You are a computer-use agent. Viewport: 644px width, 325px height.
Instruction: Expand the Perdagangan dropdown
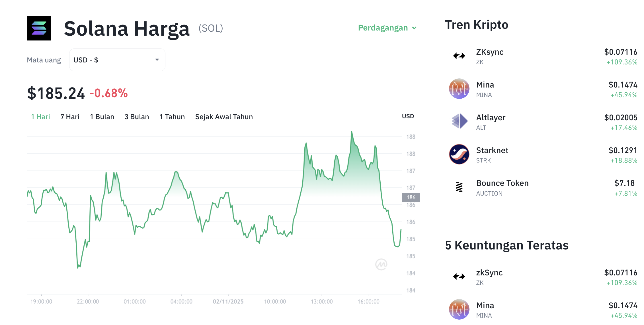[387, 28]
